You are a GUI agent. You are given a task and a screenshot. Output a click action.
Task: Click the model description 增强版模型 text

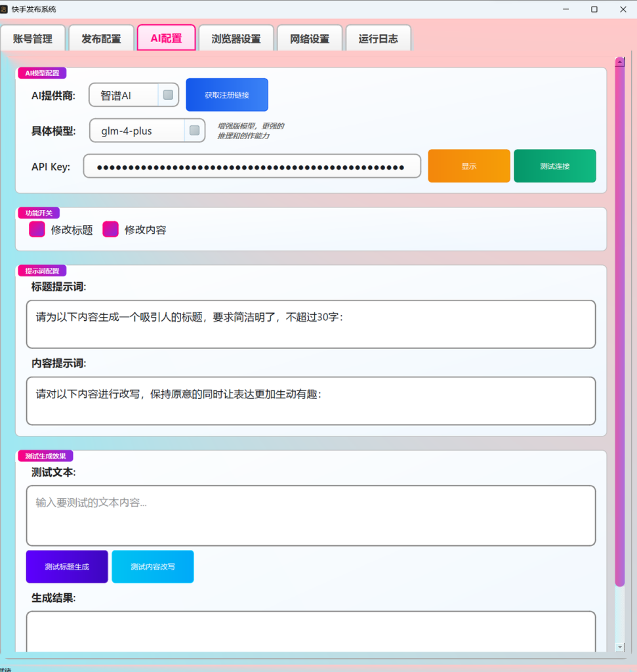click(x=251, y=131)
